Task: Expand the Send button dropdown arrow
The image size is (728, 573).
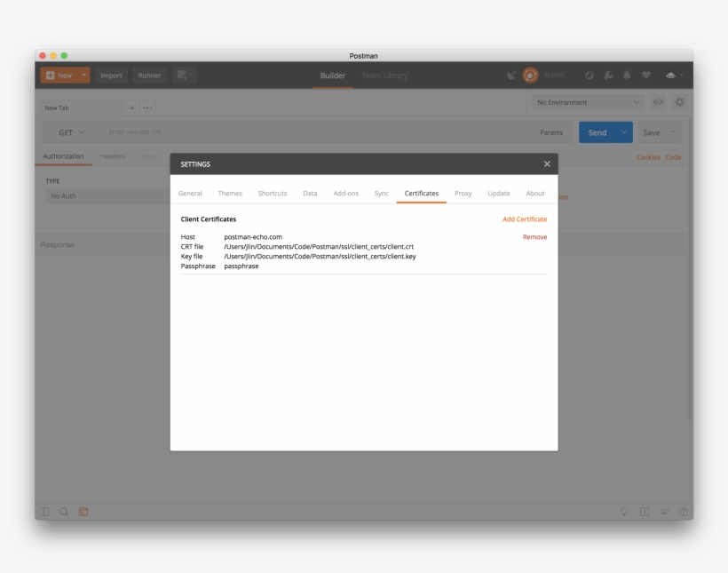Action: point(624,132)
